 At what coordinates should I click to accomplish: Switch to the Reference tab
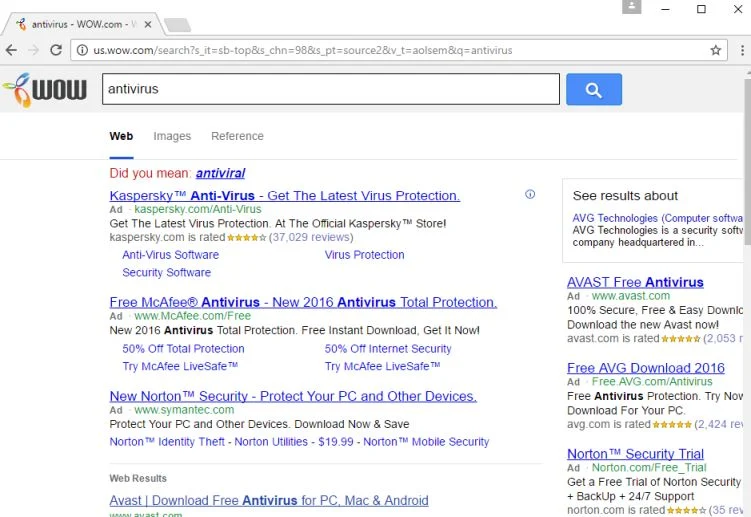[237, 136]
